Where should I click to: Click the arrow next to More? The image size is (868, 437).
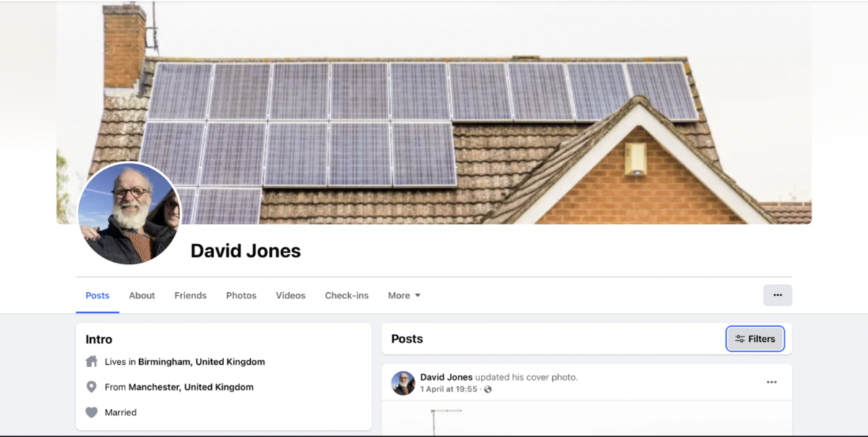coord(417,296)
